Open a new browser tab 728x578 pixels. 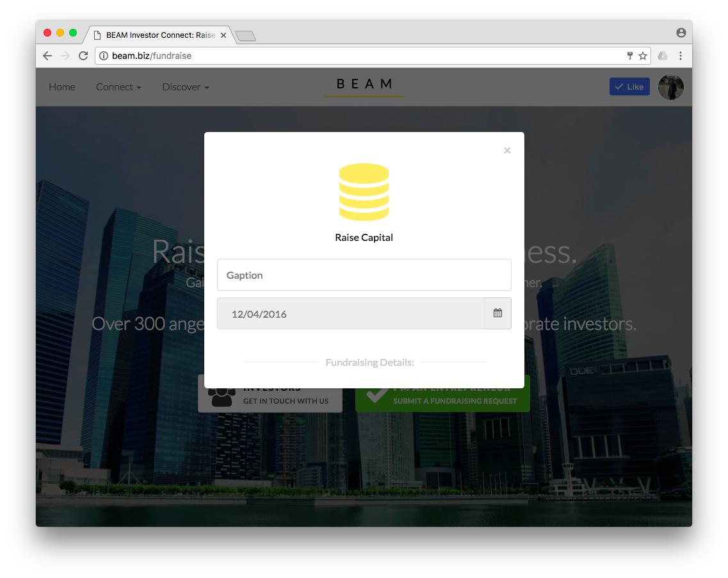point(246,36)
